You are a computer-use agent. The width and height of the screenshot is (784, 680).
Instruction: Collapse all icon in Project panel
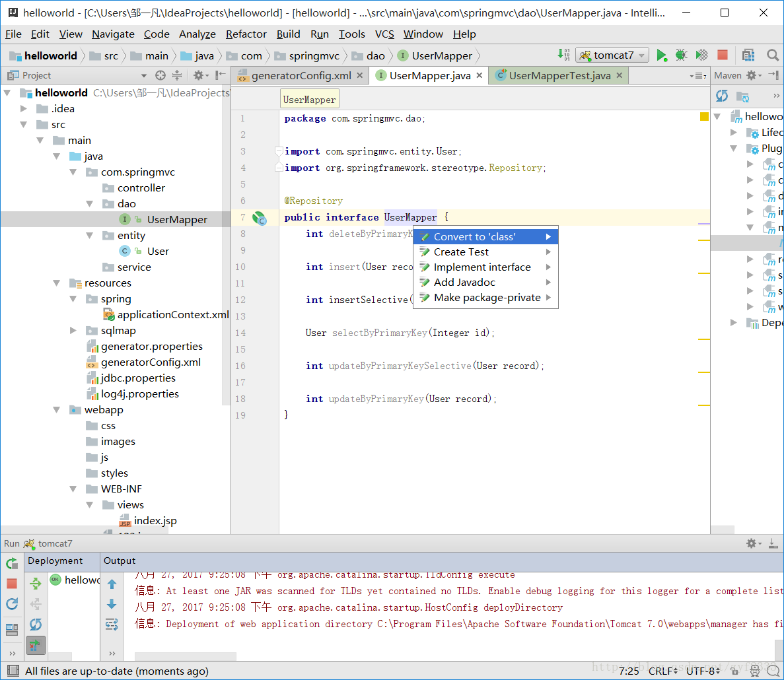click(177, 75)
